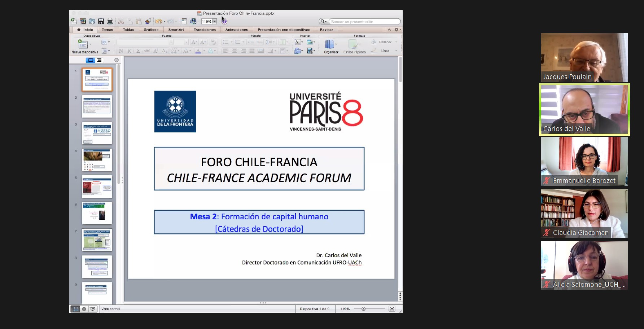
Task: Toggle outline view in the slide panel
Action: tap(99, 60)
